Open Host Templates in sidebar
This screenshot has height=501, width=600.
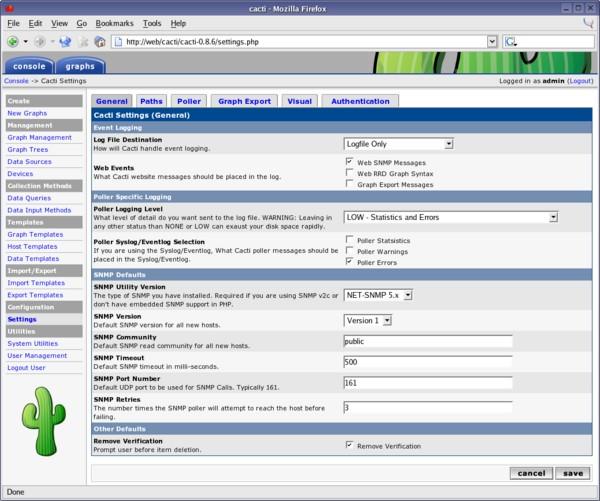pos(33,246)
